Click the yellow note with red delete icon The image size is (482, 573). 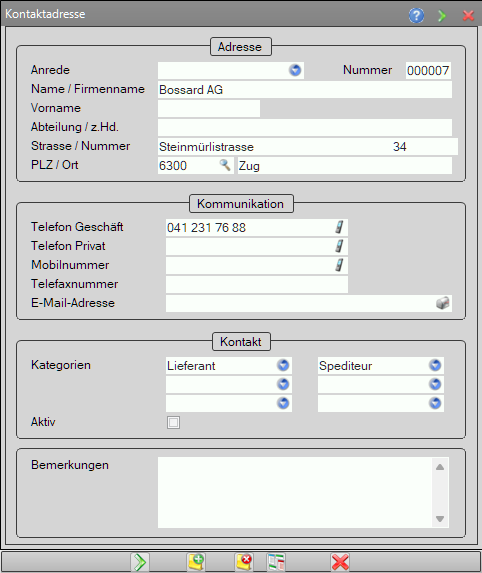click(x=244, y=562)
